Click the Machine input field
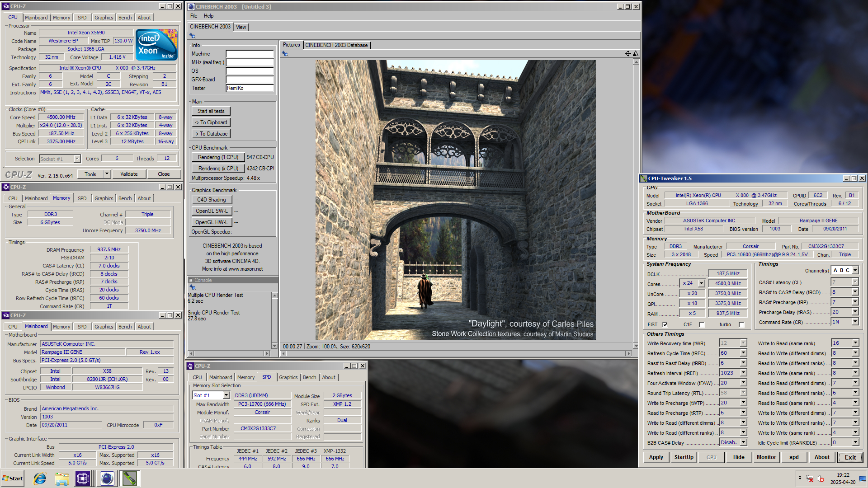 [250, 54]
